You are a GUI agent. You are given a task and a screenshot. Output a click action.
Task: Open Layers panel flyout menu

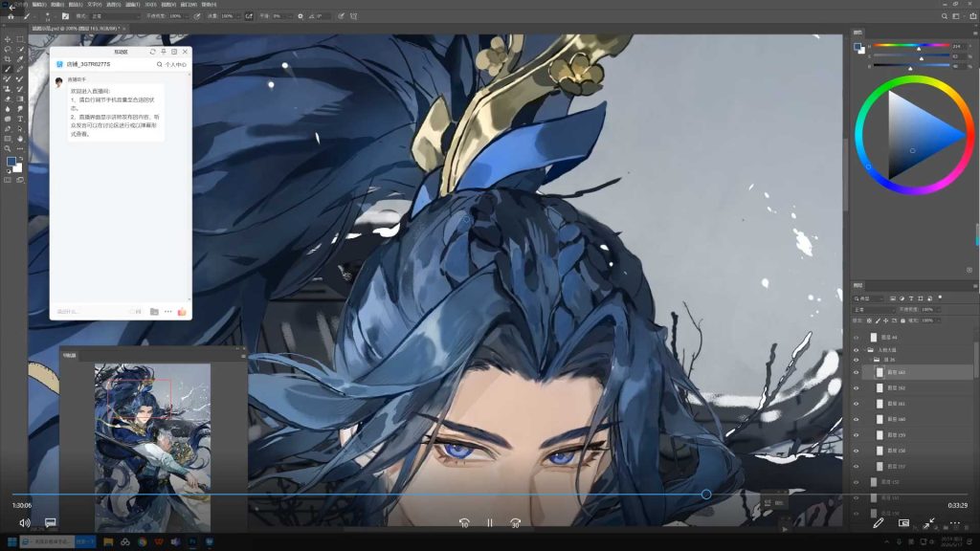click(x=974, y=285)
